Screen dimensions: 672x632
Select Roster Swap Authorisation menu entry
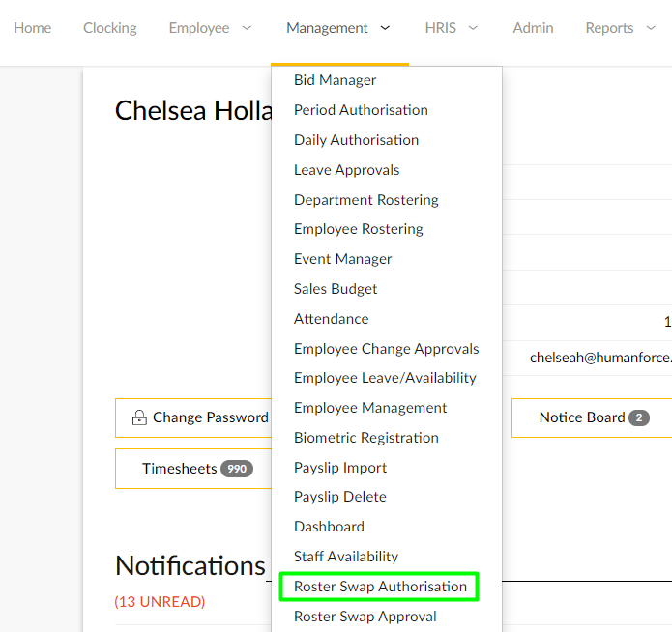[x=380, y=587]
